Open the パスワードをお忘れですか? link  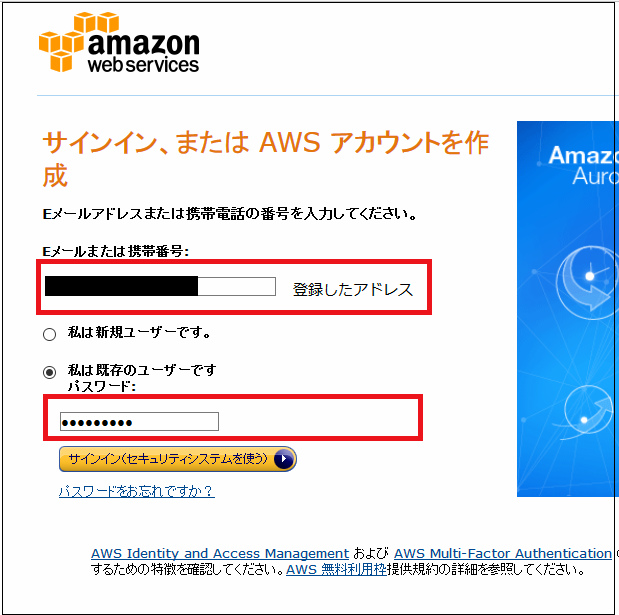137,491
